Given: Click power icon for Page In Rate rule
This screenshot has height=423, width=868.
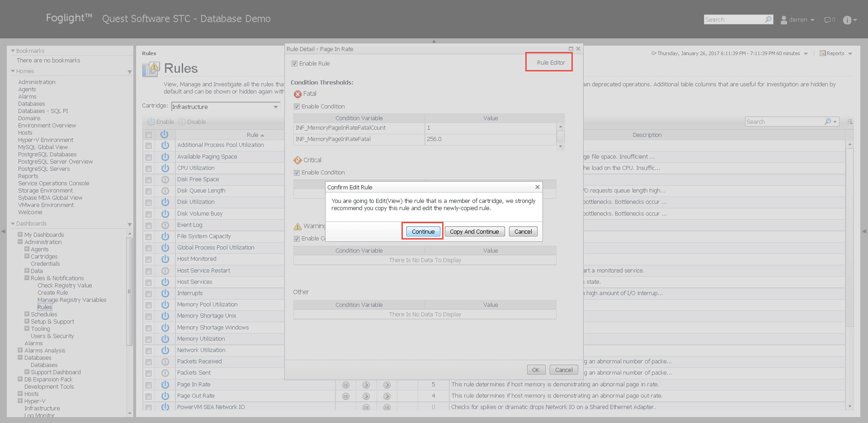Looking at the screenshot, I should tap(165, 385).
